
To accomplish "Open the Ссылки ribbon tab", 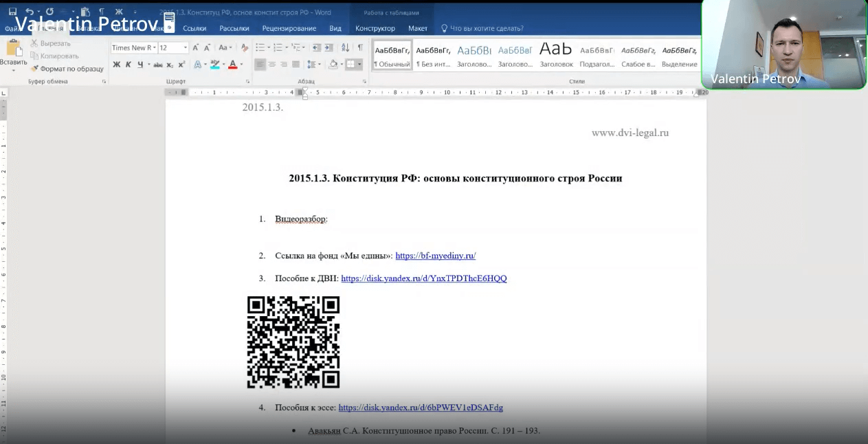I will [x=194, y=28].
